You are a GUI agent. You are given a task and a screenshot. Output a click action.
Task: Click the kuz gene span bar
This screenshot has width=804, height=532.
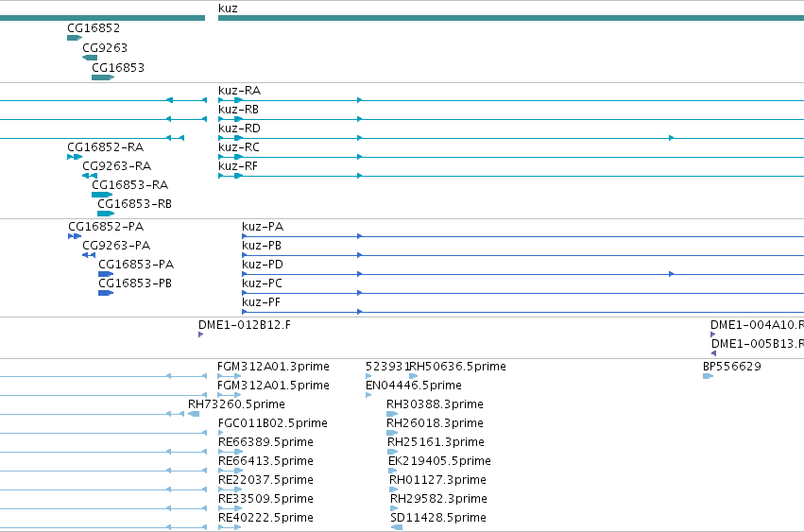(x=511, y=19)
